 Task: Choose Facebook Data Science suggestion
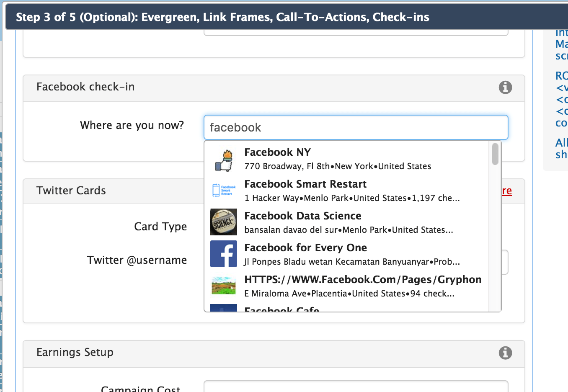347,223
